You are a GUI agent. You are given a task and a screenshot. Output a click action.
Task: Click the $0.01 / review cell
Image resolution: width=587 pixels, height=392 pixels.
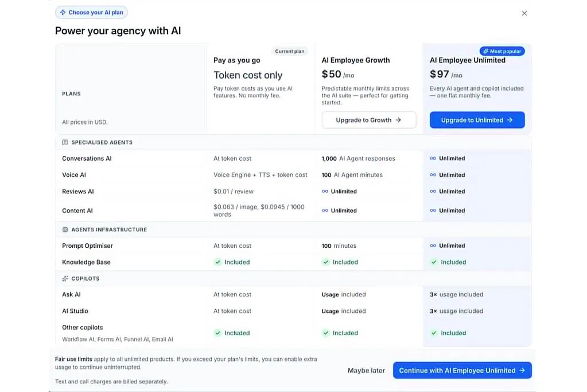click(x=233, y=191)
